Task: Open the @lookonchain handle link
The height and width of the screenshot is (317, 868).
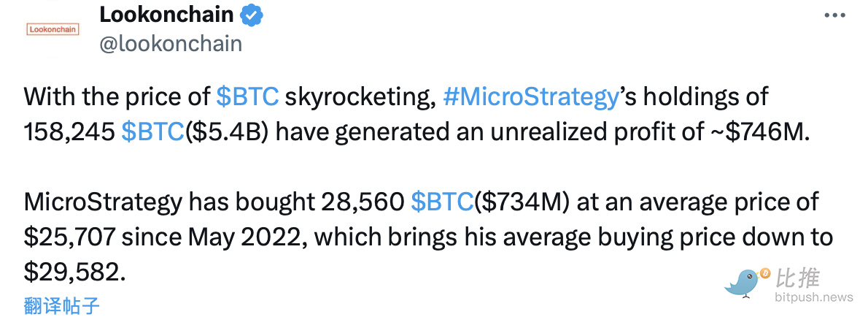Action: pos(170,44)
